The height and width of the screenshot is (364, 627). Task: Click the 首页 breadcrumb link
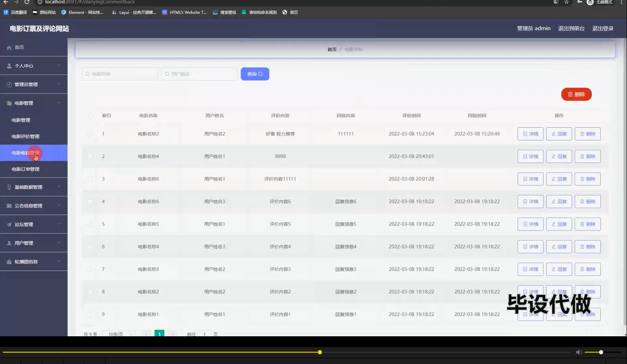[x=332, y=50]
